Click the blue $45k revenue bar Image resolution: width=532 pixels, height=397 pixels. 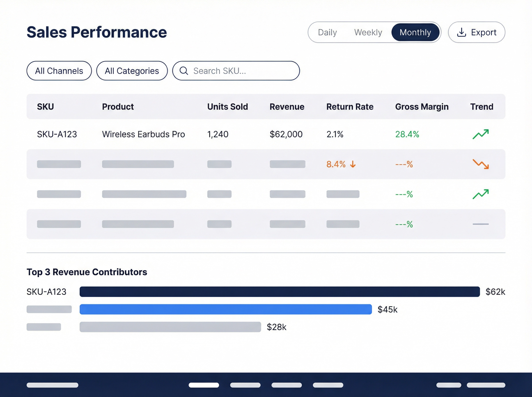click(226, 309)
